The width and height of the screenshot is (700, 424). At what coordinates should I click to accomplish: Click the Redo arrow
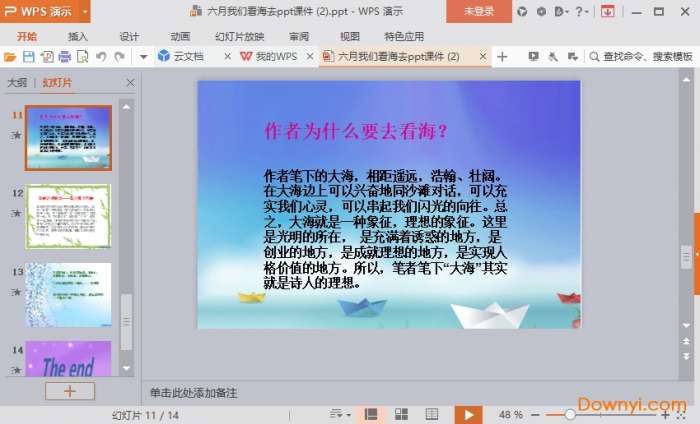(x=119, y=57)
